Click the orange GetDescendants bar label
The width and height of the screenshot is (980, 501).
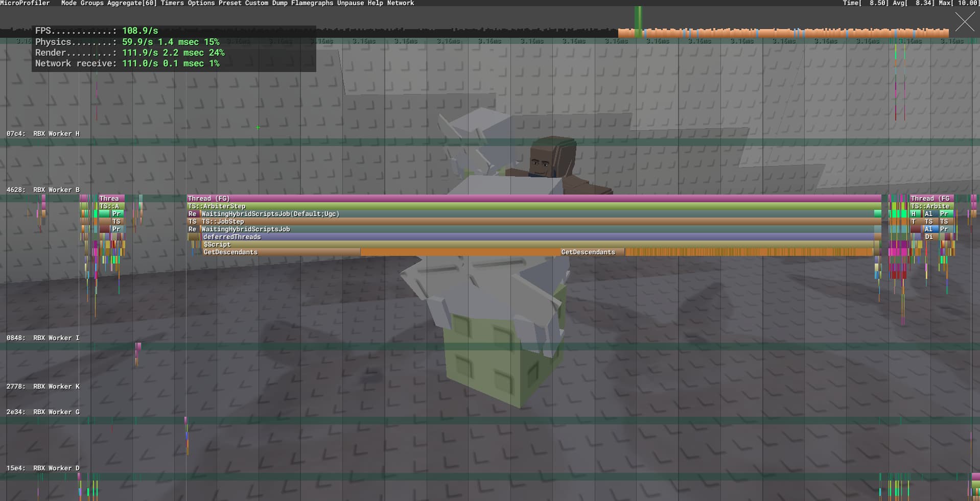click(x=588, y=252)
